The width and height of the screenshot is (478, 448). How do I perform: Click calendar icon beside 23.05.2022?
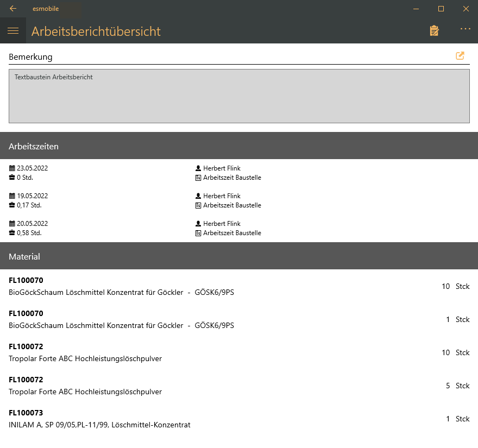click(x=12, y=168)
